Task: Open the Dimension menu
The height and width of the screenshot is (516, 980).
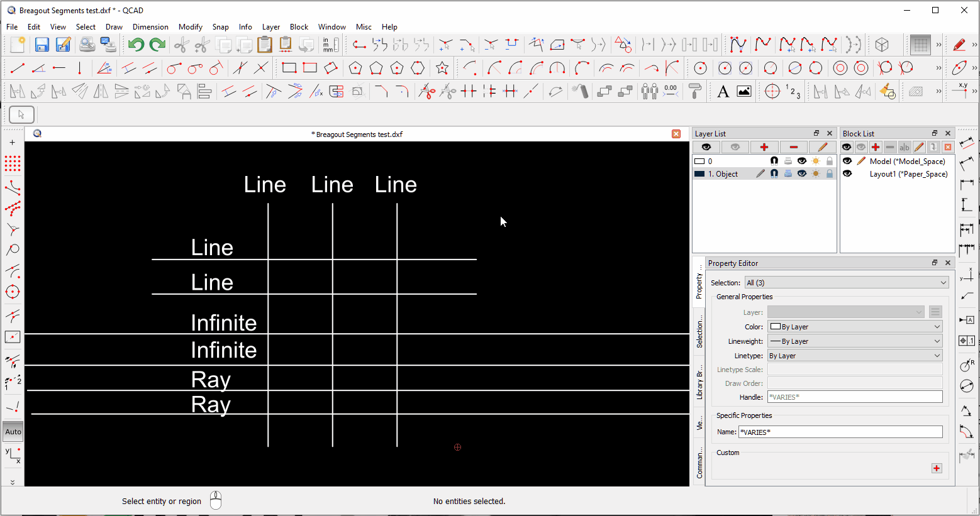Action: click(150, 27)
